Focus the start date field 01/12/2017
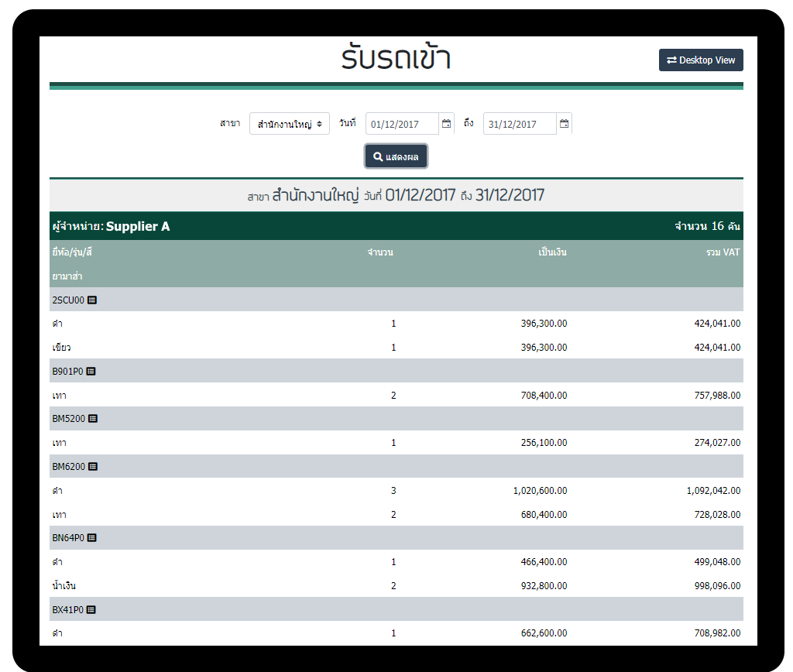Image resolution: width=793 pixels, height=672 pixels. tap(401, 124)
